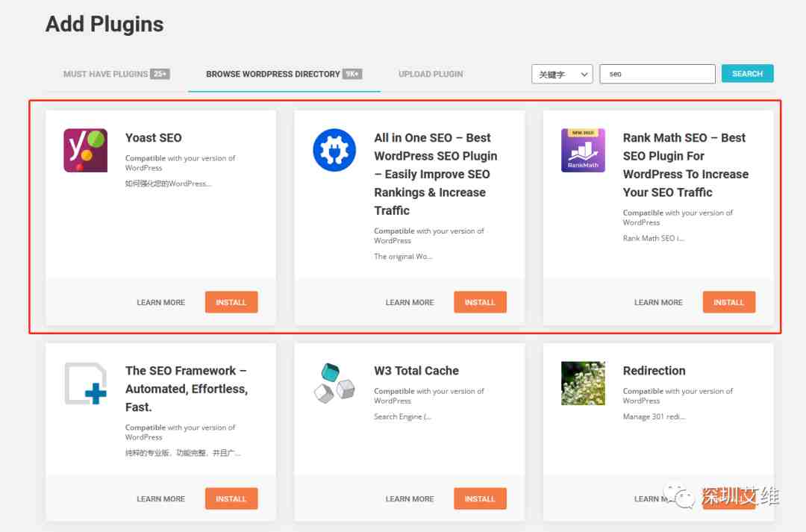The height and width of the screenshot is (532, 806).
Task: Click The SEO Framework plugin icon
Action: tap(85, 384)
